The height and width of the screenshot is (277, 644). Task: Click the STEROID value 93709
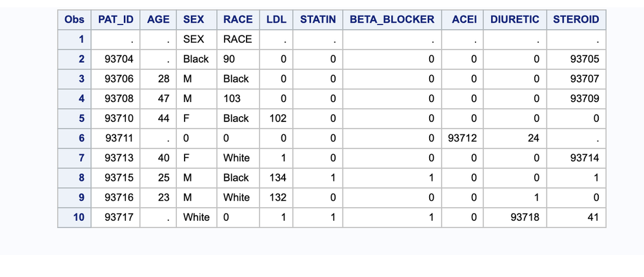tap(576, 99)
